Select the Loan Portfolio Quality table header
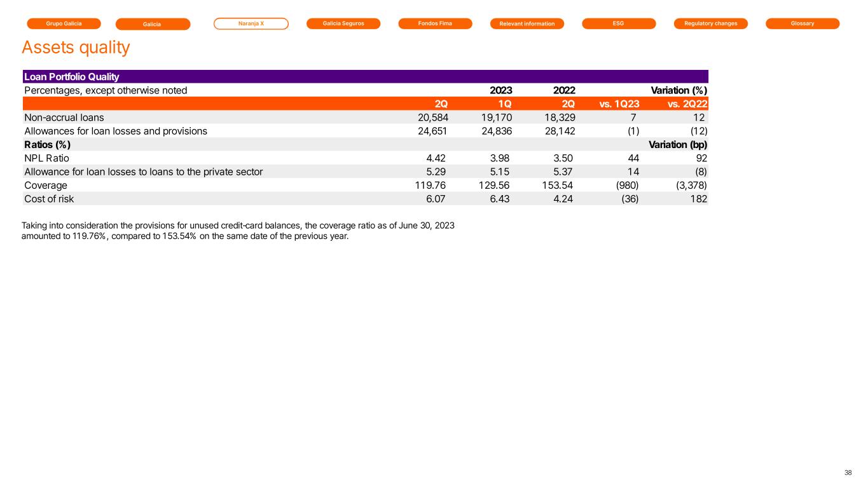Image resolution: width=868 pixels, height=488 pixels. (x=71, y=77)
